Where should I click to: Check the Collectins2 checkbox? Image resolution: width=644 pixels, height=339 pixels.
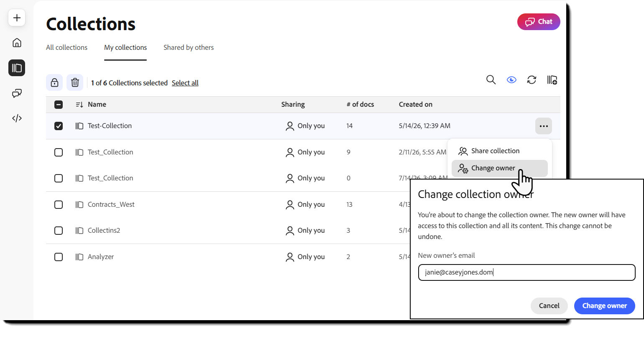[x=59, y=231]
